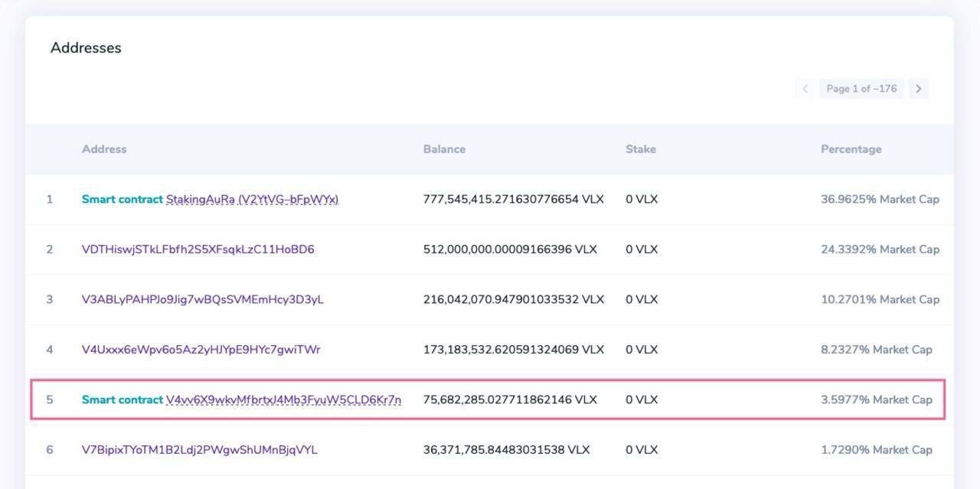Click 3.5977% Market Cap value

877,399
